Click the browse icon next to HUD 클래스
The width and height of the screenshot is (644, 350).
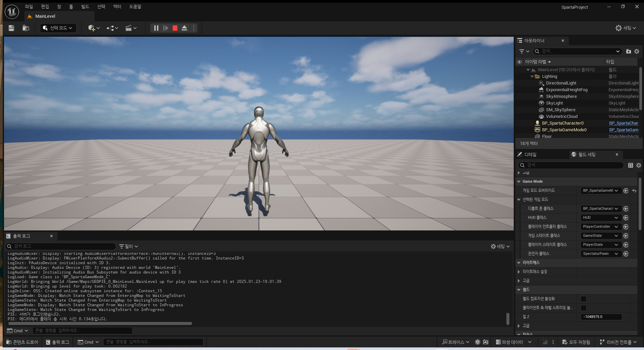click(x=626, y=218)
